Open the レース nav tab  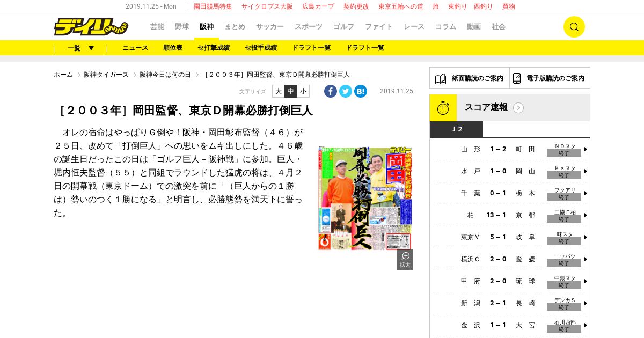tap(414, 27)
